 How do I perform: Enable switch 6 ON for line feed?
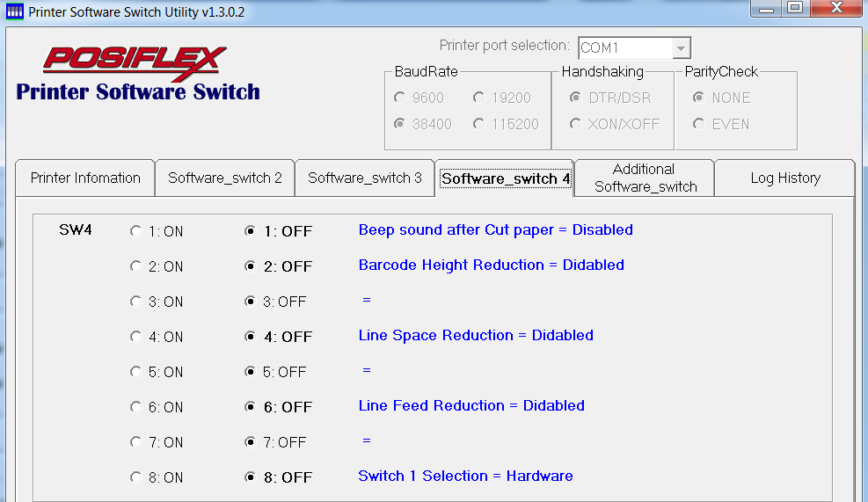point(135,407)
